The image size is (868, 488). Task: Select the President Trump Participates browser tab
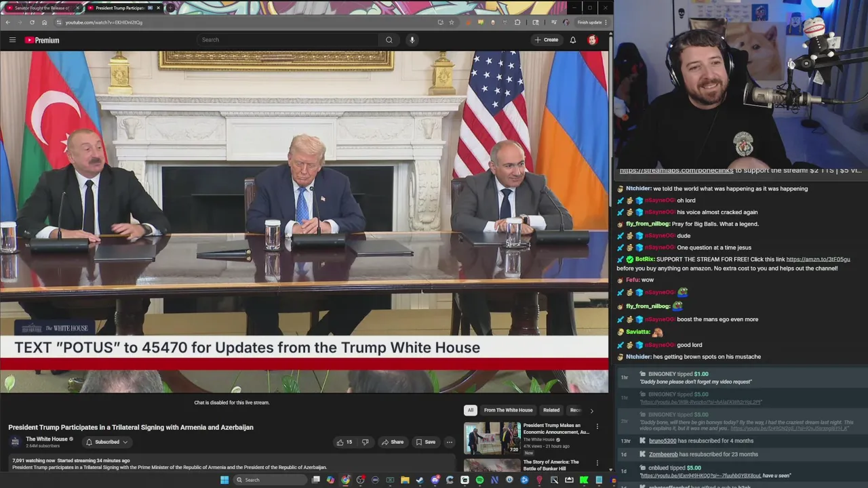click(120, 8)
